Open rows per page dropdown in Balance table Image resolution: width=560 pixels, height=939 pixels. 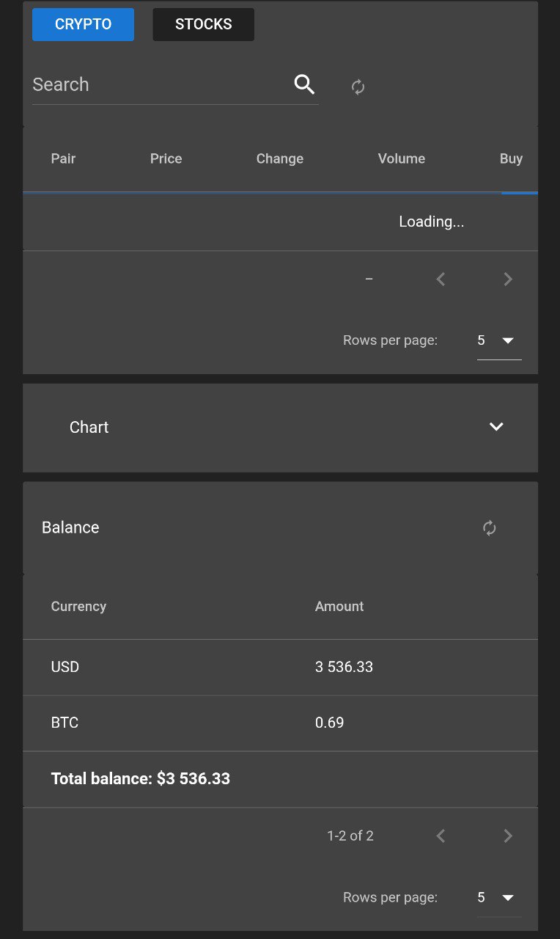(499, 897)
